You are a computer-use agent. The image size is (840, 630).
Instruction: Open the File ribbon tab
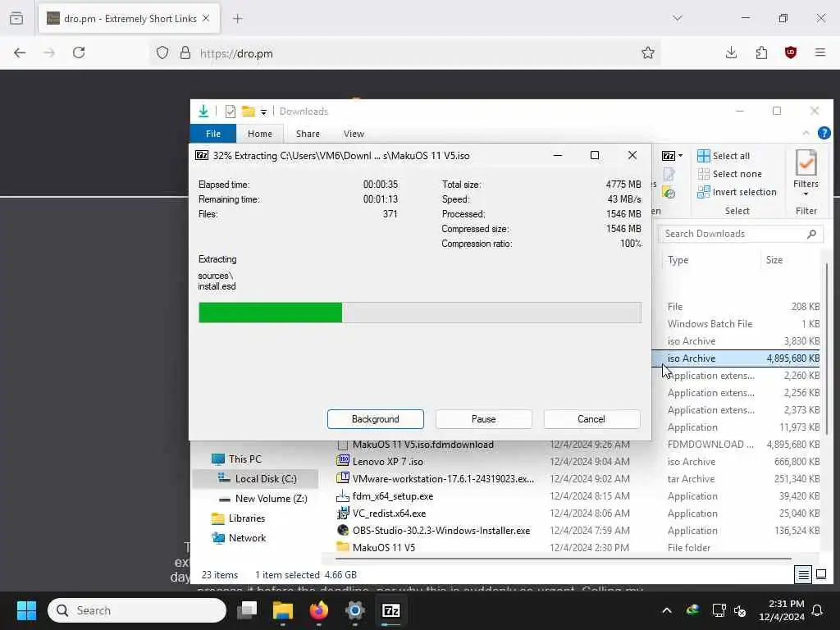point(213,134)
